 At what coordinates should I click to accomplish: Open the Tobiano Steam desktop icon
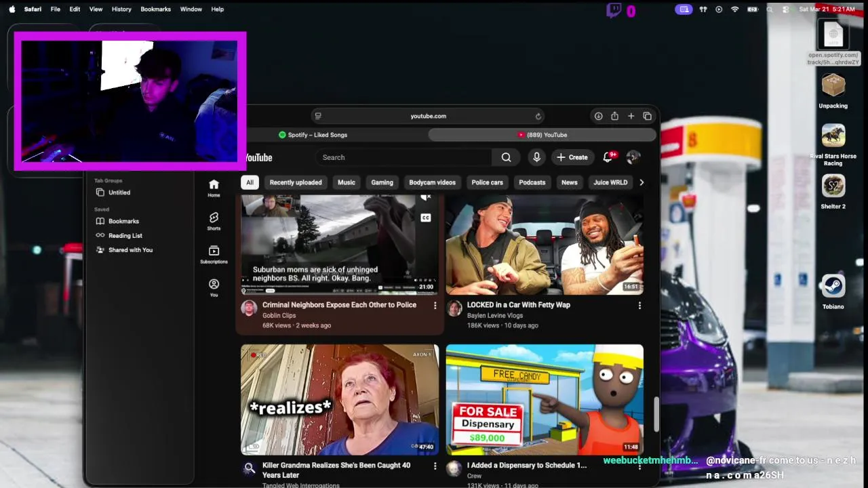point(833,292)
